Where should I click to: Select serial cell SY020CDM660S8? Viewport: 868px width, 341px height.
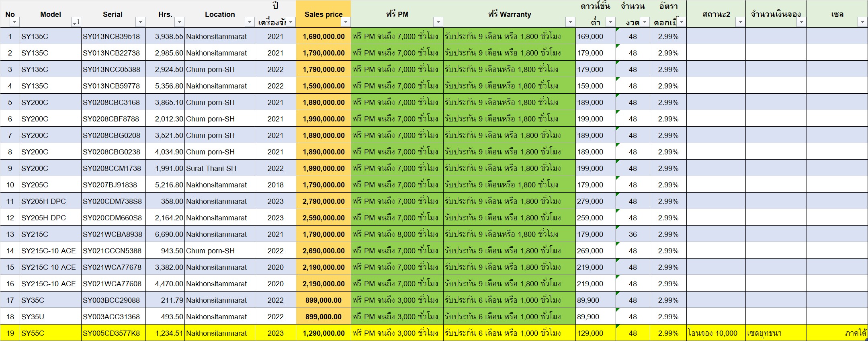tap(113, 218)
